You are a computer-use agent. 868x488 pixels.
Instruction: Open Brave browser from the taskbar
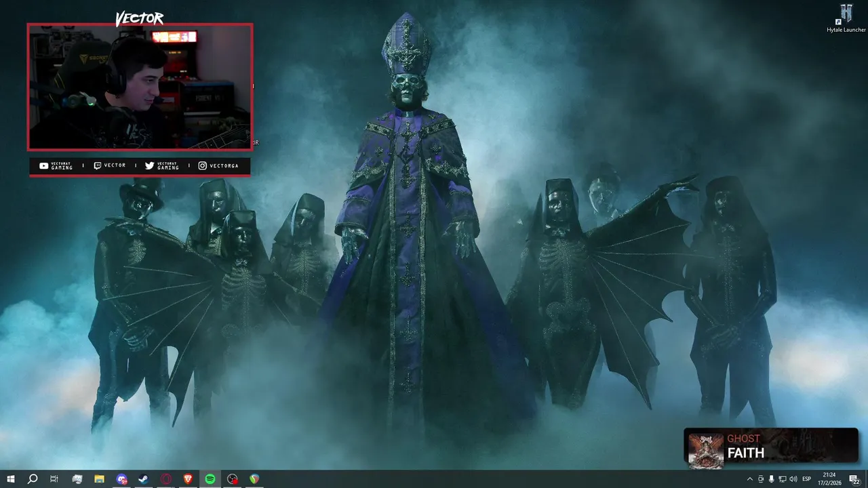(x=188, y=479)
